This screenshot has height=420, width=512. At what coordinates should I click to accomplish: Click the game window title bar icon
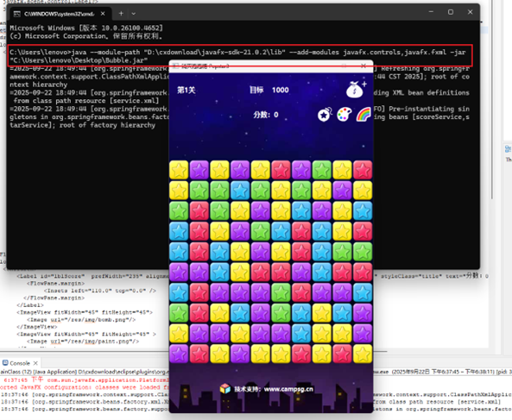point(175,66)
